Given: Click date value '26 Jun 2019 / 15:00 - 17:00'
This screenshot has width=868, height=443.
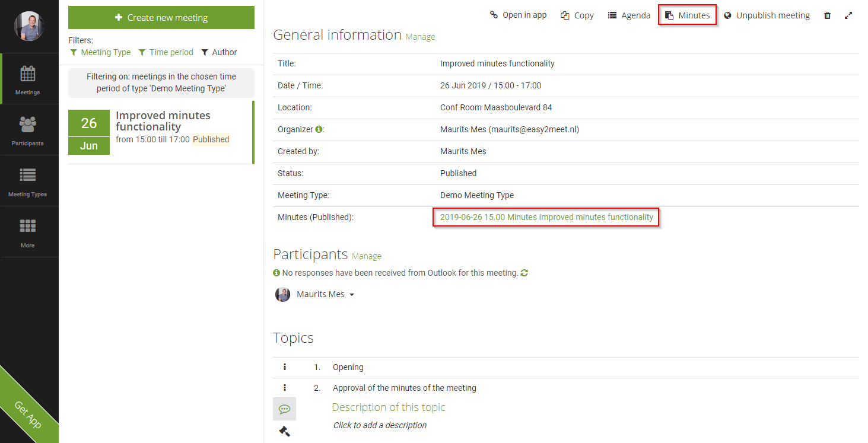Looking at the screenshot, I should point(491,85).
